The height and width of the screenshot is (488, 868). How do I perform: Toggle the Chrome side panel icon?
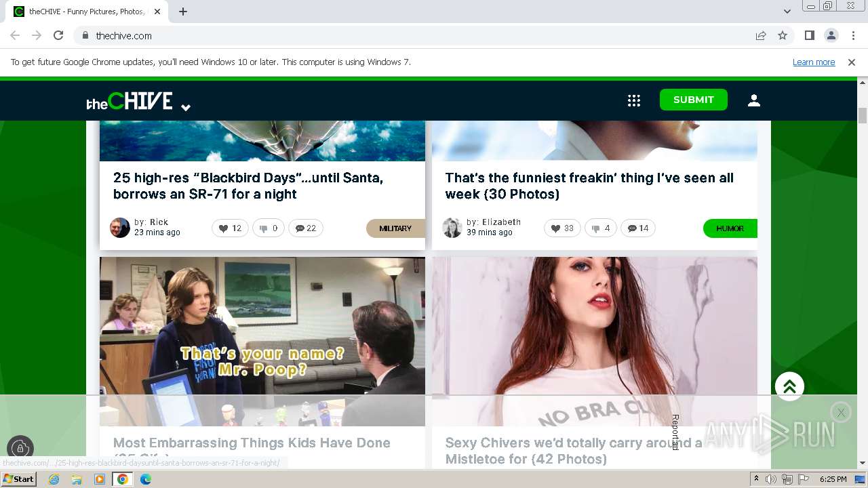(810, 35)
